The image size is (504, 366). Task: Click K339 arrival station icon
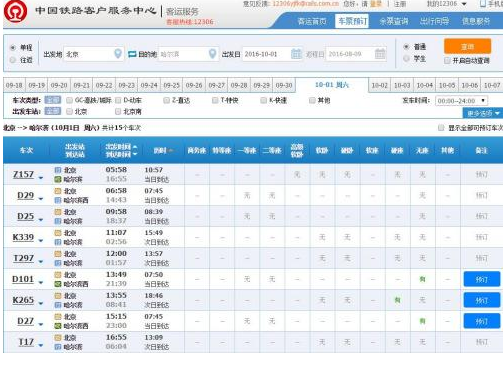tap(58, 242)
